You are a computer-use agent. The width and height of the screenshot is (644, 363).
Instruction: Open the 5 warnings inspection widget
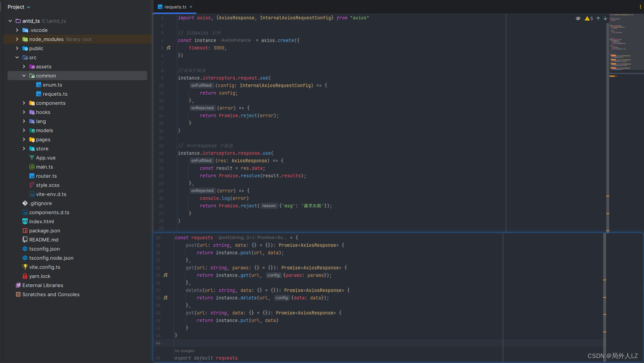[589, 18]
